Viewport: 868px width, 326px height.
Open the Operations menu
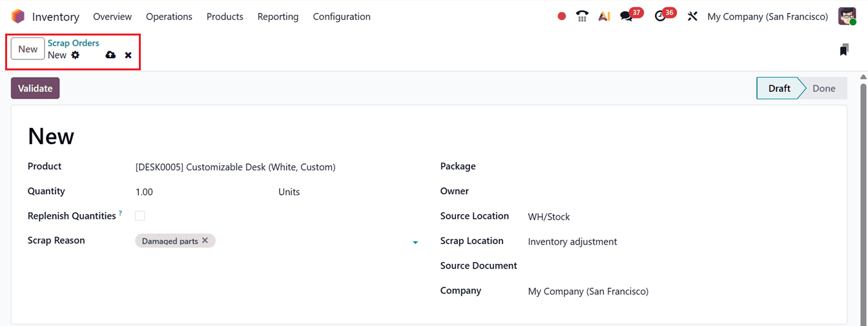(169, 17)
